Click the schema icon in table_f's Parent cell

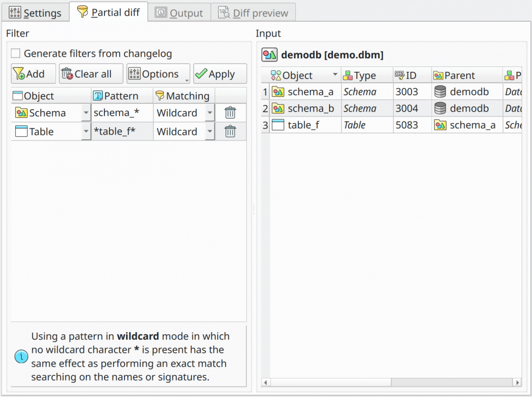(441, 125)
